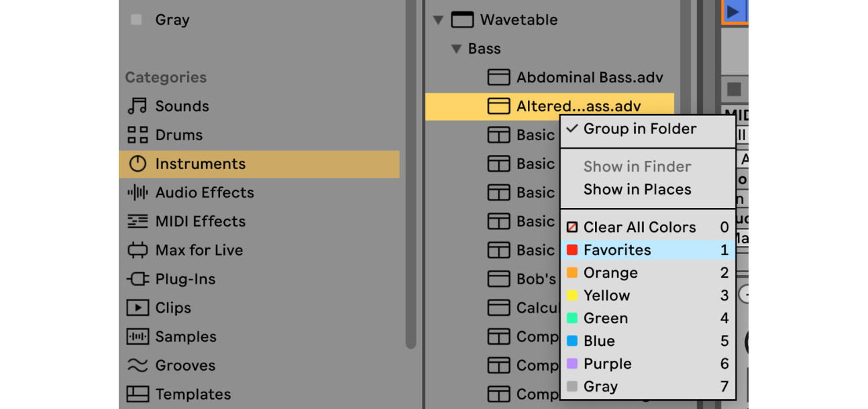Image resolution: width=868 pixels, height=409 pixels.
Task: Click the Clips category icon
Action: click(138, 308)
